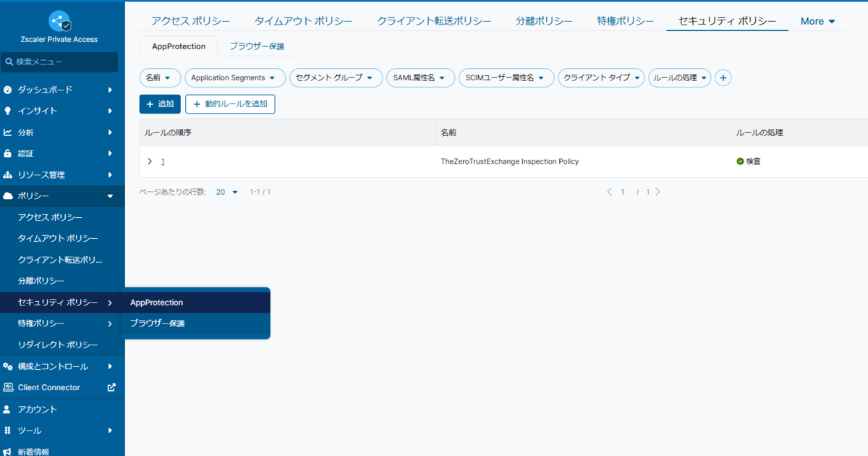Click the インサイト lightbulb icon

pos(7,111)
